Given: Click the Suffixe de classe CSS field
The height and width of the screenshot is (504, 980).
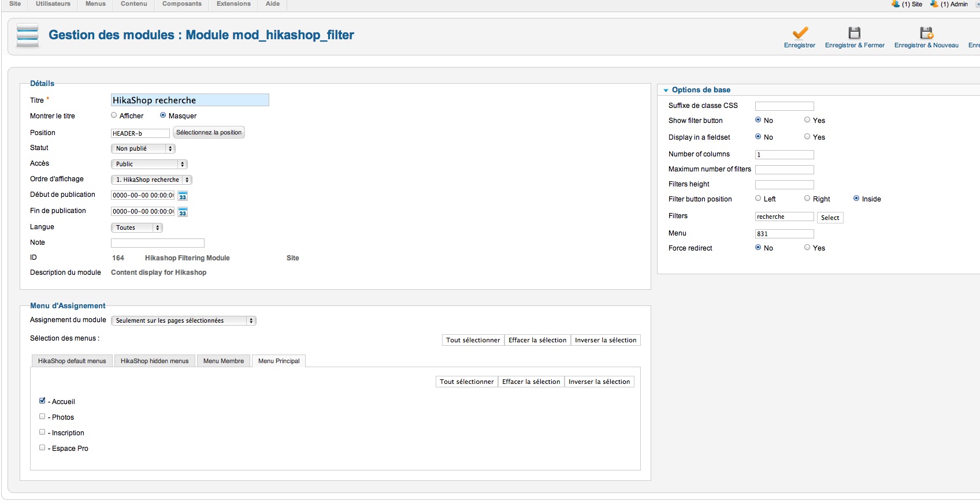Looking at the screenshot, I should (x=785, y=106).
